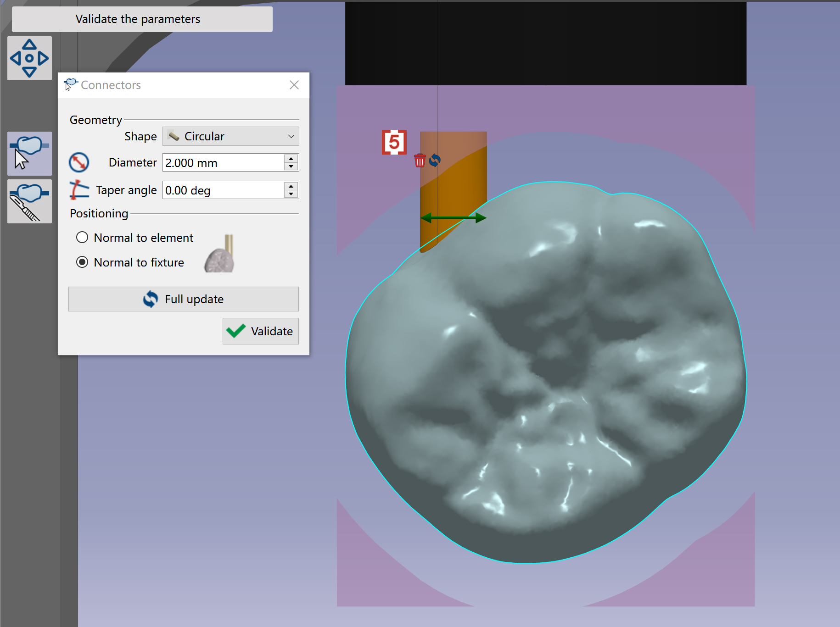Select the cut connector scalpel tool
The width and height of the screenshot is (840, 627).
[29, 201]
